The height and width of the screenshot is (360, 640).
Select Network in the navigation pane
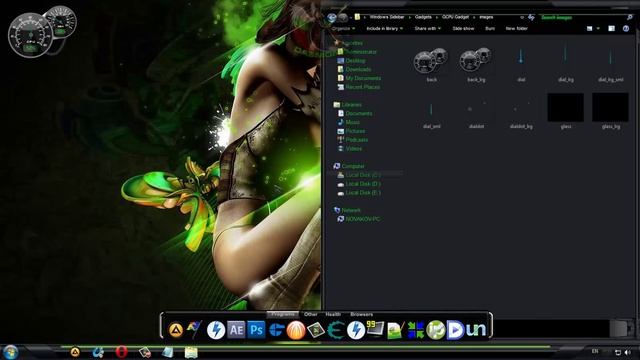pos(347,210)
